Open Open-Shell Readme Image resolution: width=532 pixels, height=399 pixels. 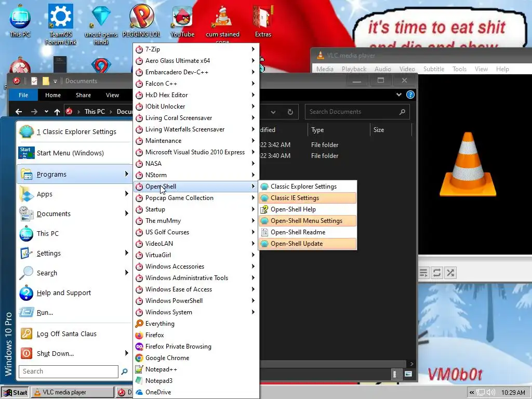(308, 232)
